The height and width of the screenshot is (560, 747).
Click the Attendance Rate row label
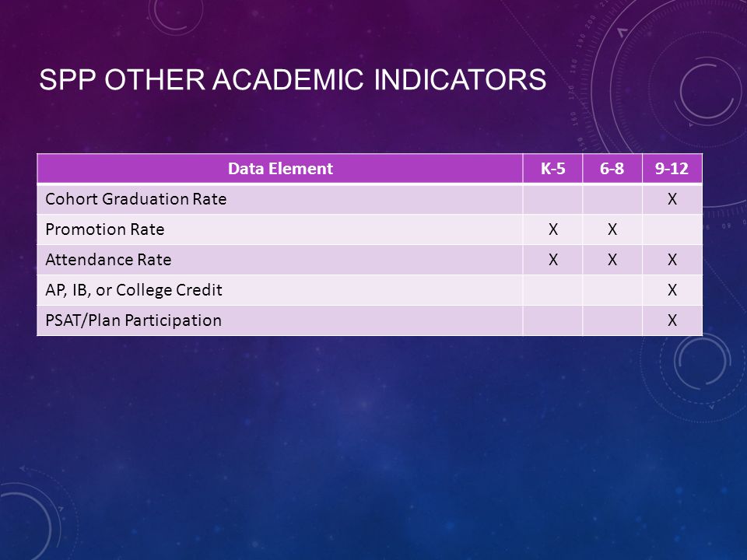108,260
